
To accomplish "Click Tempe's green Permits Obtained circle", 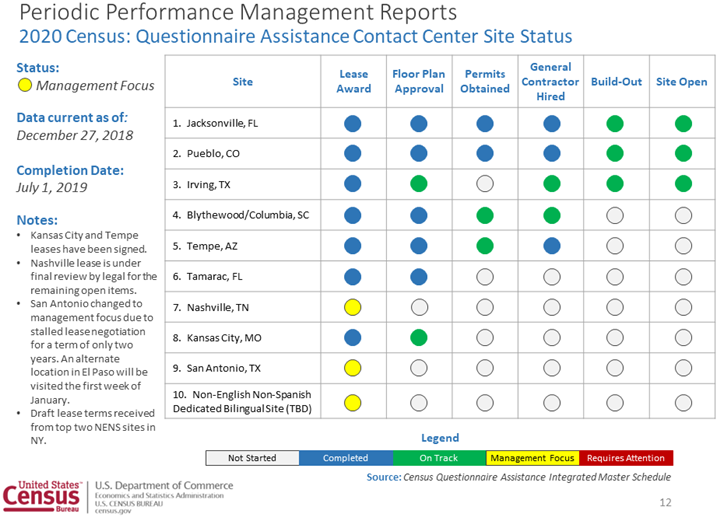I will [x=485, y=245].
